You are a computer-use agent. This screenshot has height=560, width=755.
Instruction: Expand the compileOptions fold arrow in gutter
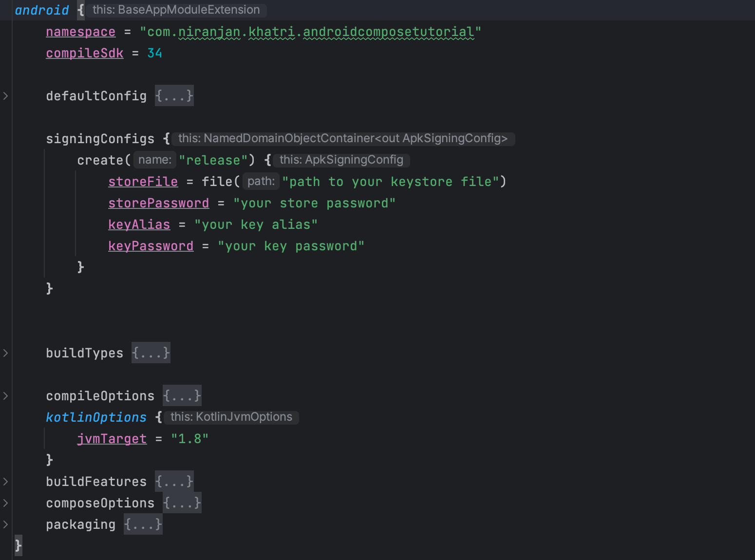pos(5,396)
